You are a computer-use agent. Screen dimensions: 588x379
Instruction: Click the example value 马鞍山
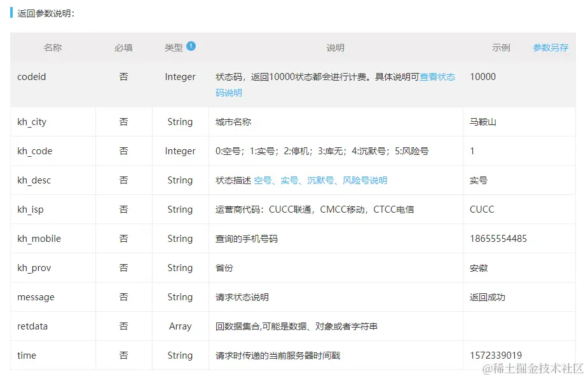click(x=483, y=122)
